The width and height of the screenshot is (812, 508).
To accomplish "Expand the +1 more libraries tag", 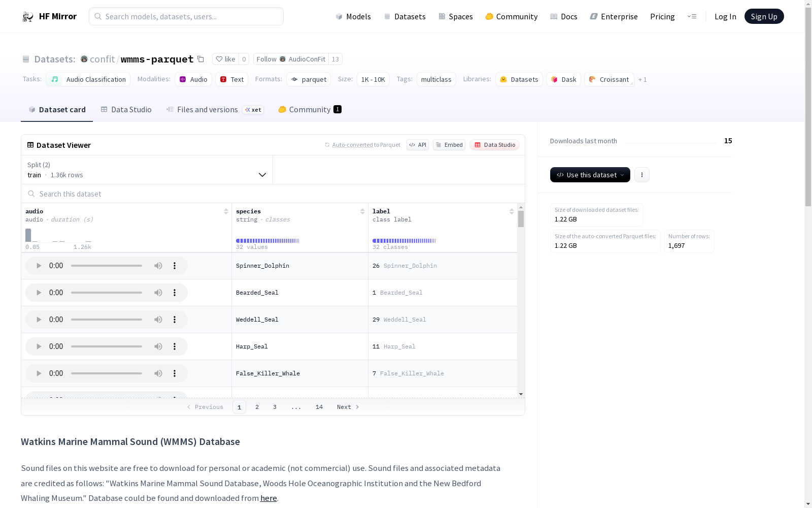I will pyautogui.click(x=642, y=79).
